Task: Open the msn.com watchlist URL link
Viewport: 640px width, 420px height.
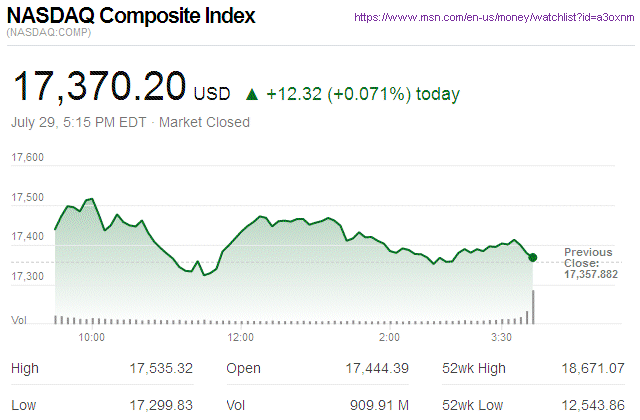Action: tap(494, 18)
